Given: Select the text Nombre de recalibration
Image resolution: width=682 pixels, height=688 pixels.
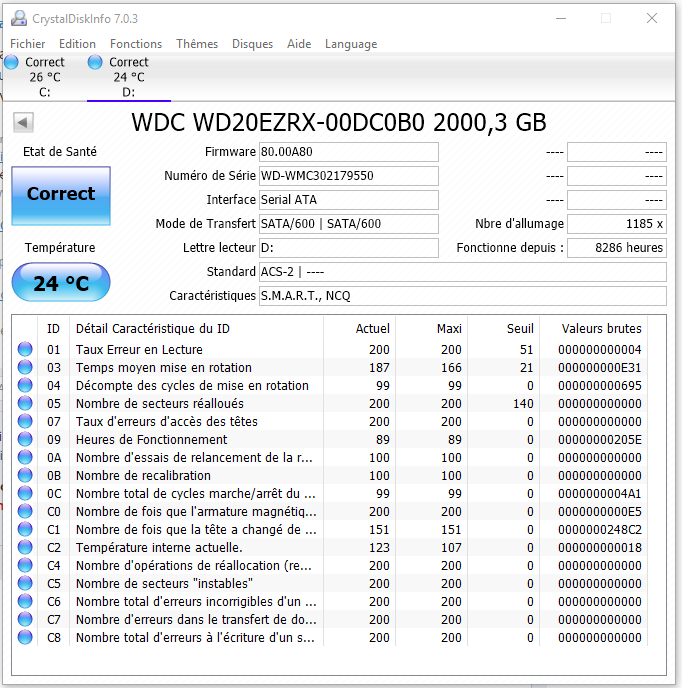Looking at the screenshot, I should [x=143, y=475].
